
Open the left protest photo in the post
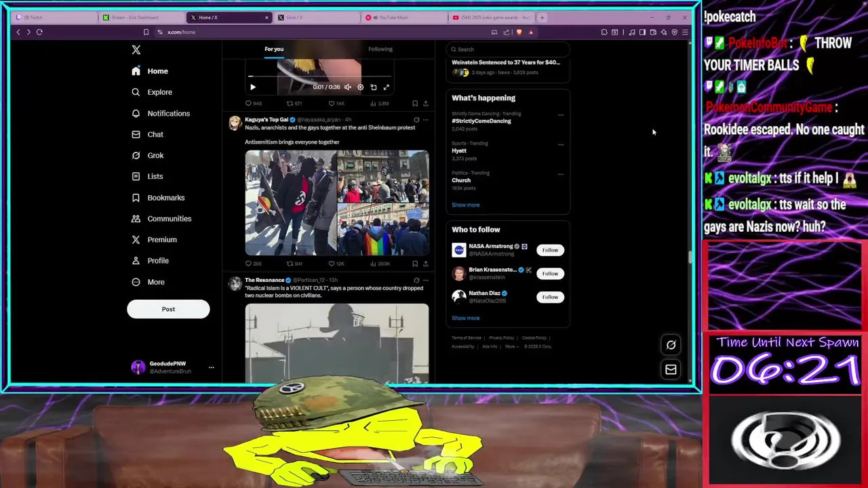(290, 203)
